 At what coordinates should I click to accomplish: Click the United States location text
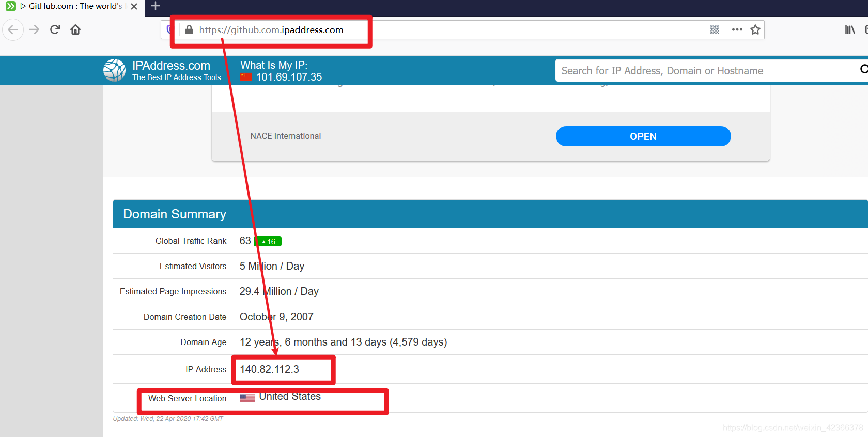click(290, 396)
